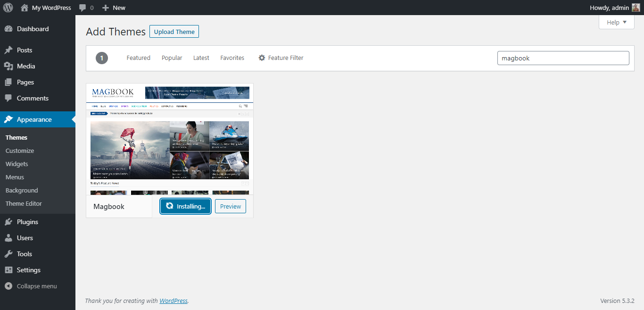This screenshot has width=644, height=310.
Task: Click Settings sliders icon
Action: click(x=8, y=270)
